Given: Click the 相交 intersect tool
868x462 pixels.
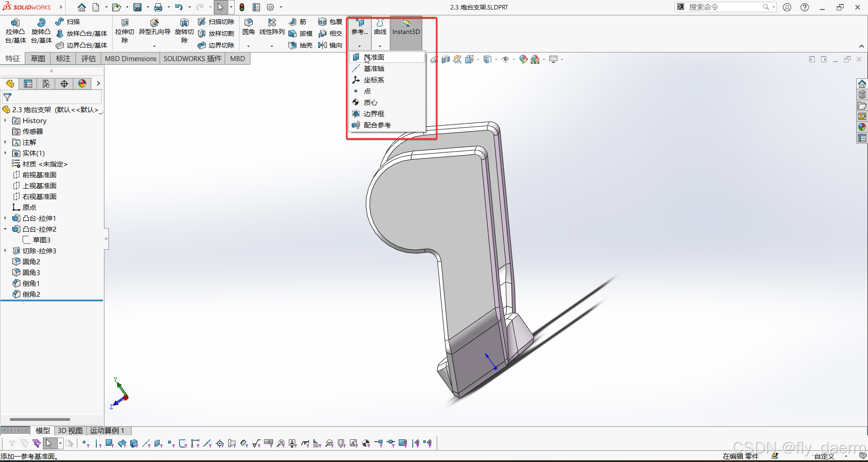Looking at the screenshot, I should 330,33.
